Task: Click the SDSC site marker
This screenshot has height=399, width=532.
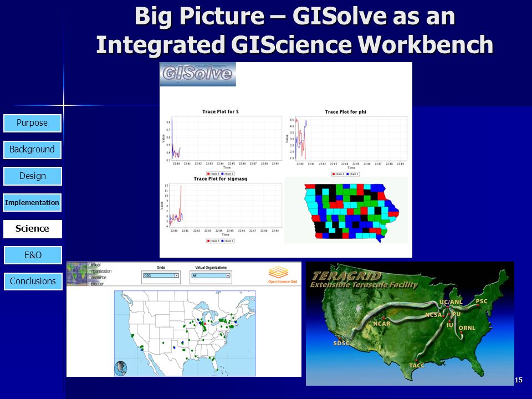Action: click(339, 338)
